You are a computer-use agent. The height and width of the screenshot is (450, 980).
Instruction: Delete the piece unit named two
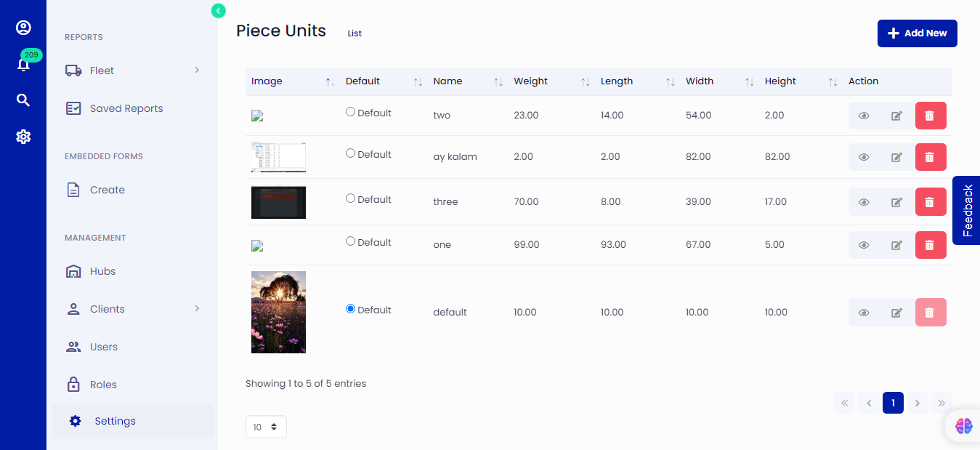click(930, 116)
